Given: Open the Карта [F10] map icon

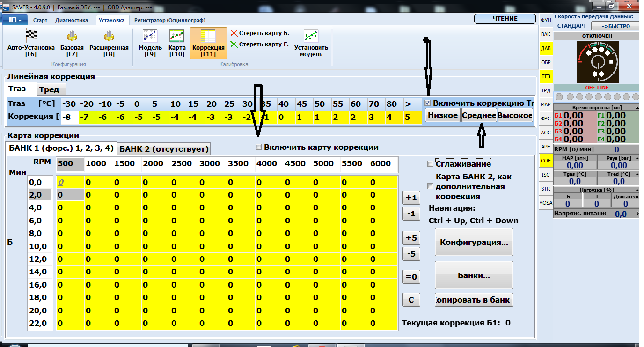Looking at the screenshot, I should [176, 36].
